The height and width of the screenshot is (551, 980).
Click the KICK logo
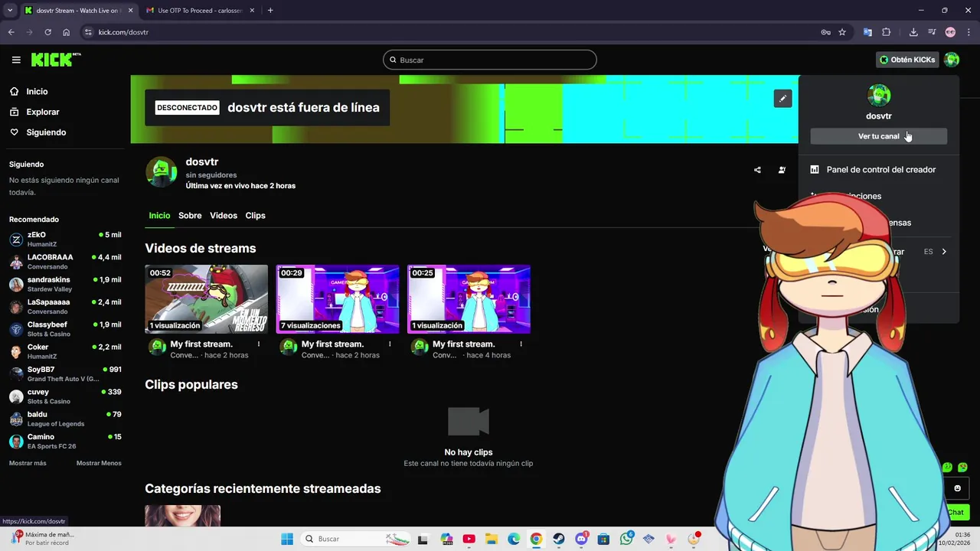point(55,60)
